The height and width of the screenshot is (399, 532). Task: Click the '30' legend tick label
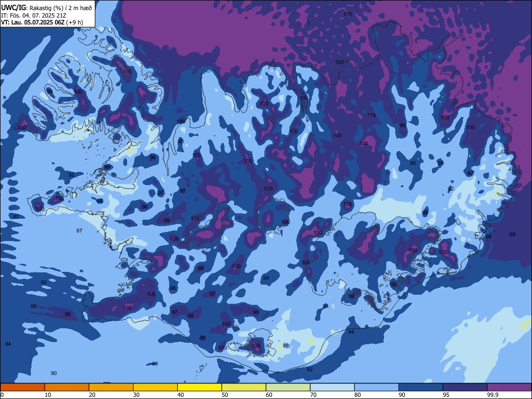tap(136, 395)
